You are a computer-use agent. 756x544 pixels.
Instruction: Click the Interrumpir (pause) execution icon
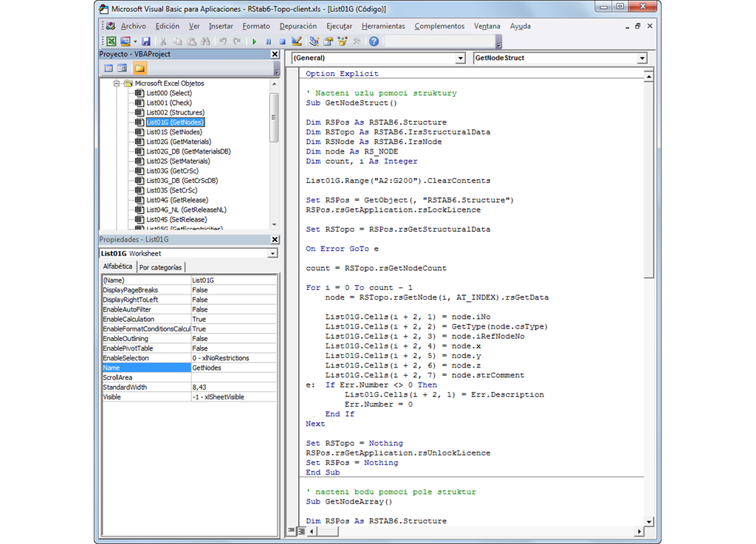coord(268,41)
